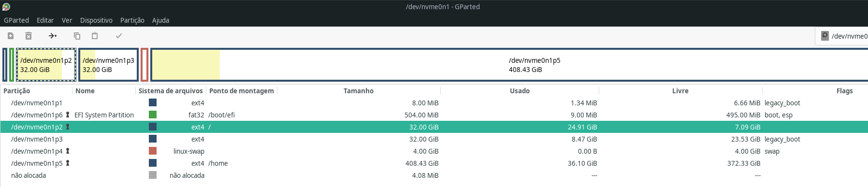868x187 pixels.
Task: Click the paste partition clipboard icon
Action: point(95,36)
